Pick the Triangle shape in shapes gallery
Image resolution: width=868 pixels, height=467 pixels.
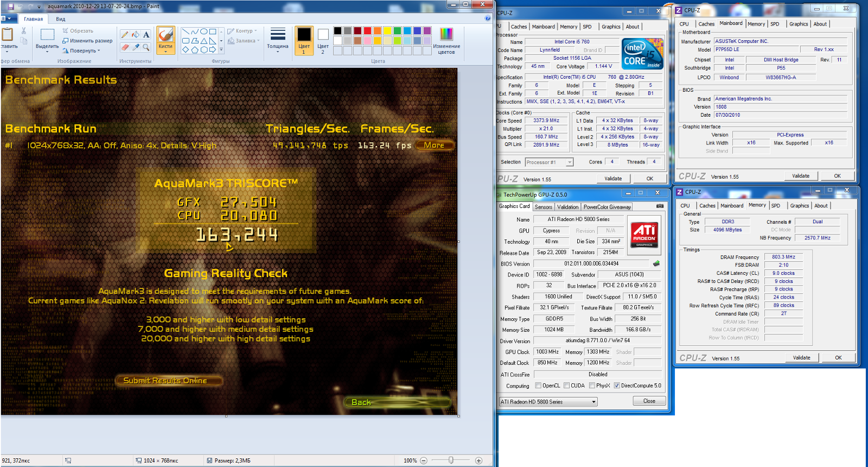click(x=204, y=41)
